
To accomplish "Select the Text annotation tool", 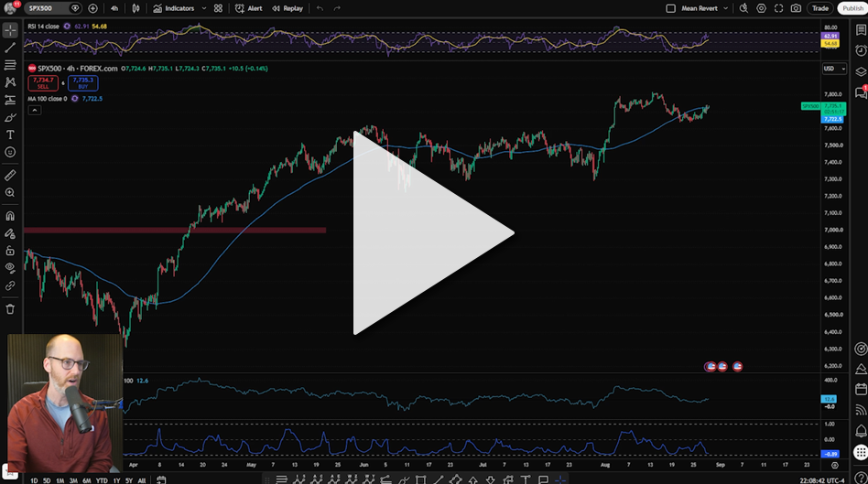I will coord(10,135).
